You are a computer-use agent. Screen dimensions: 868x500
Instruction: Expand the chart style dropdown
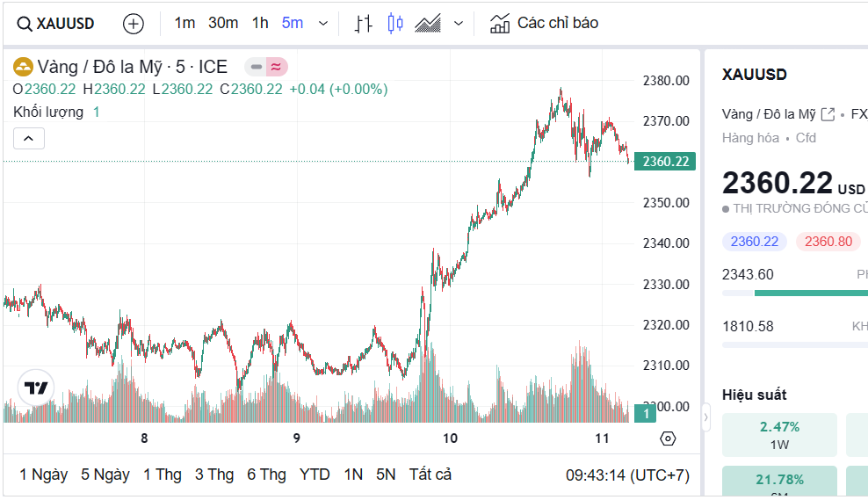coord(458,24)
